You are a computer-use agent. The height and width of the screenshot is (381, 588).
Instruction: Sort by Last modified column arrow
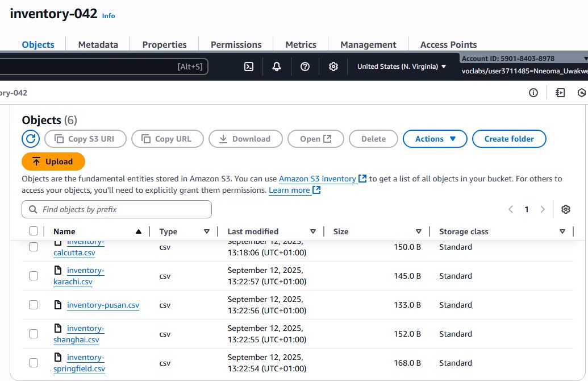tap(313, 231)
